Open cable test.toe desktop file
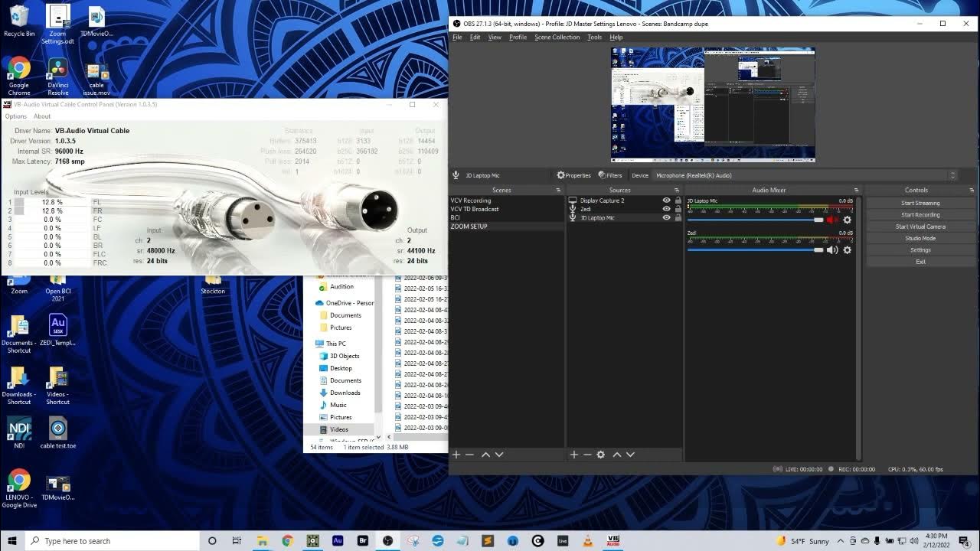 click(58, 433)
